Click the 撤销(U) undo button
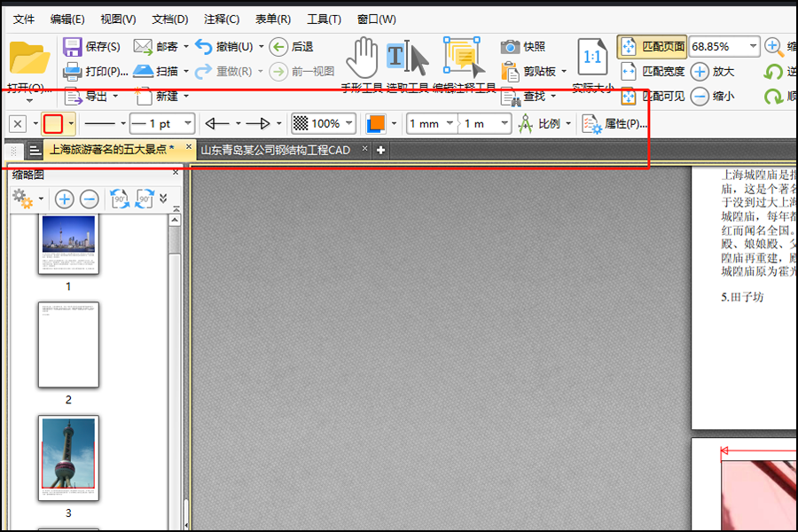The image size is (798, 532). tap(224, 47)
